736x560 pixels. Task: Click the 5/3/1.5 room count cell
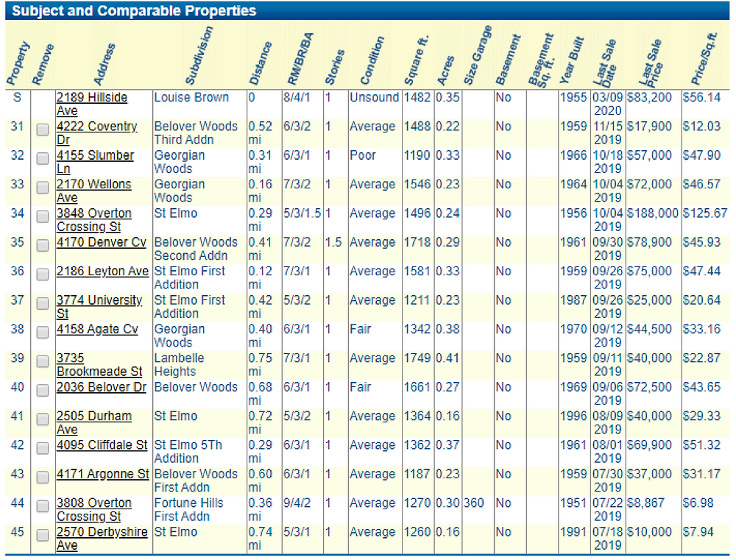[302, 213]
